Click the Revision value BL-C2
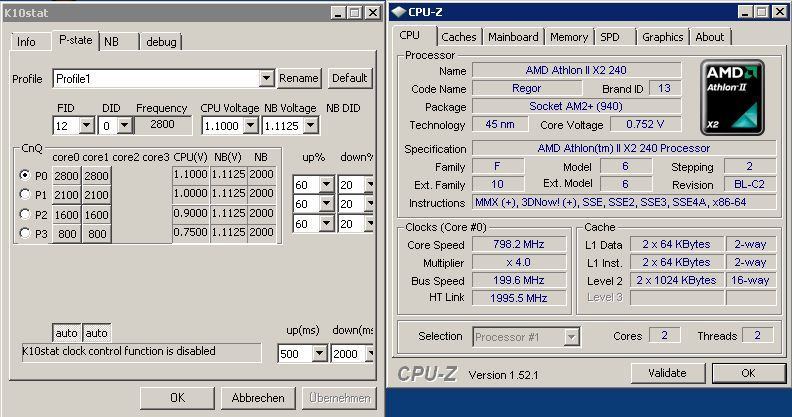This screenshot has width=792, height=417. (750, 184)
